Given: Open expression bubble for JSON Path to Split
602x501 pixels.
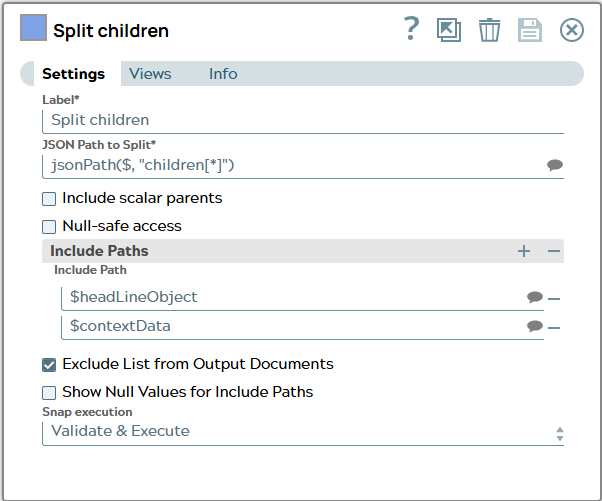Looking at the screenshot, I should pyautogui.click(x=555, y=165).
